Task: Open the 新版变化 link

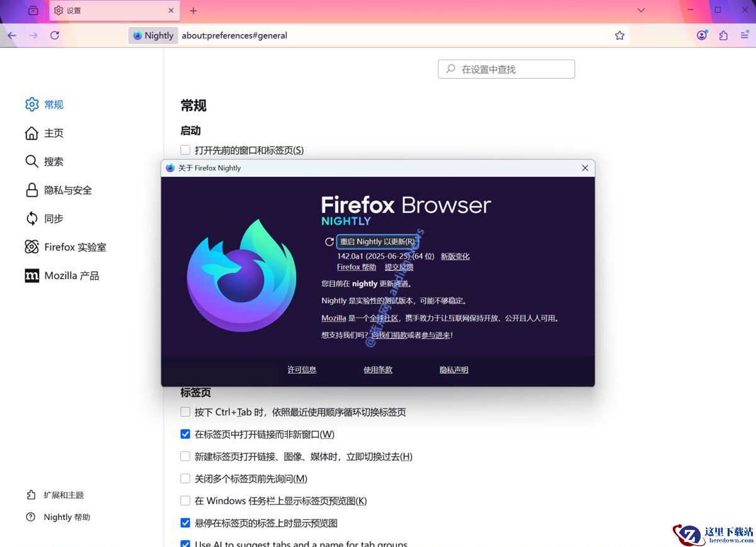Action: click(455, 256)
